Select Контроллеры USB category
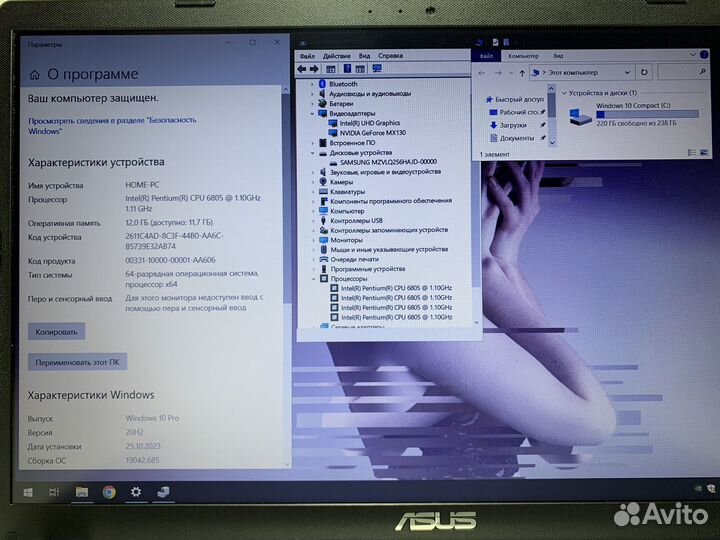720x540 pixels. (356, 221)
